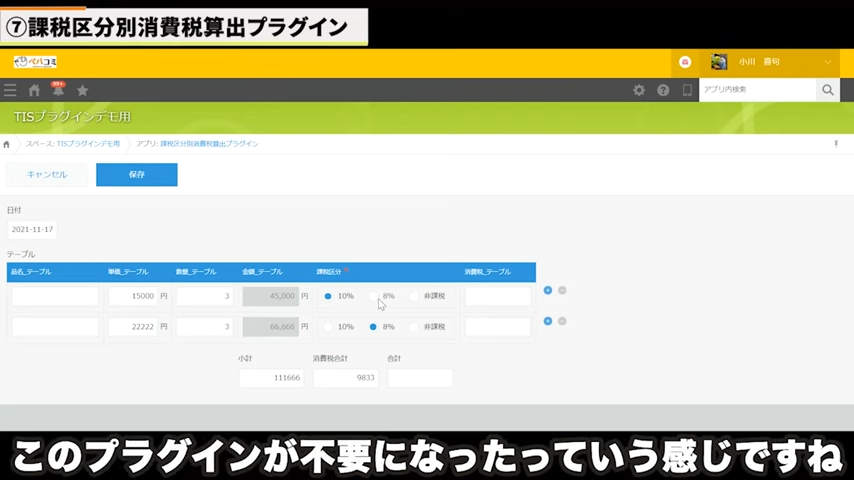Click the mobile view phone icon

[687, 90]
